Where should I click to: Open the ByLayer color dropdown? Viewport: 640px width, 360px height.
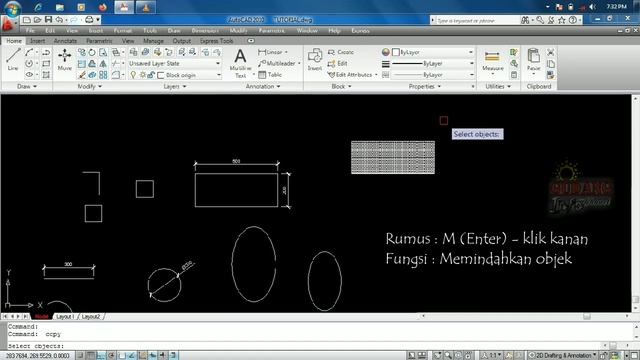click(x=433, y=52)
